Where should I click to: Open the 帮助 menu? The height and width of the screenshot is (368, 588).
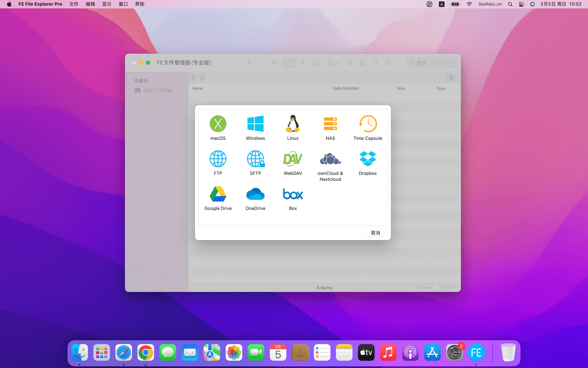(x=140, y=4)
